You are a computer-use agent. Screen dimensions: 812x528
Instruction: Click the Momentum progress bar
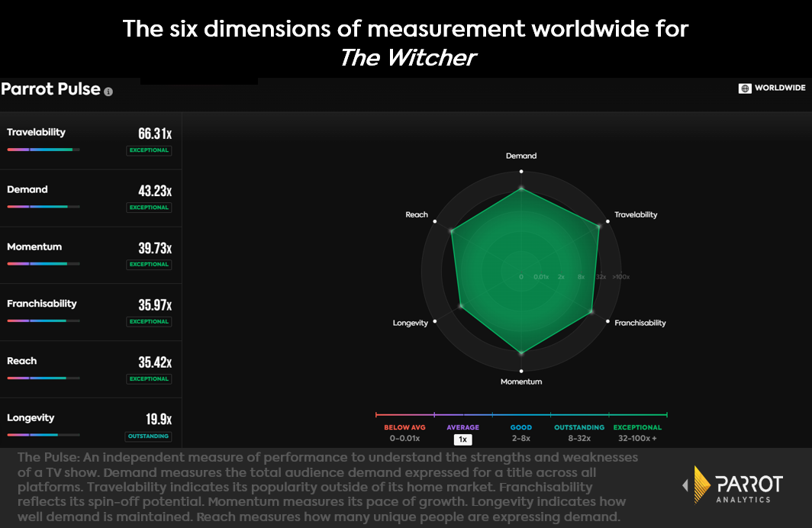(43, 264)
